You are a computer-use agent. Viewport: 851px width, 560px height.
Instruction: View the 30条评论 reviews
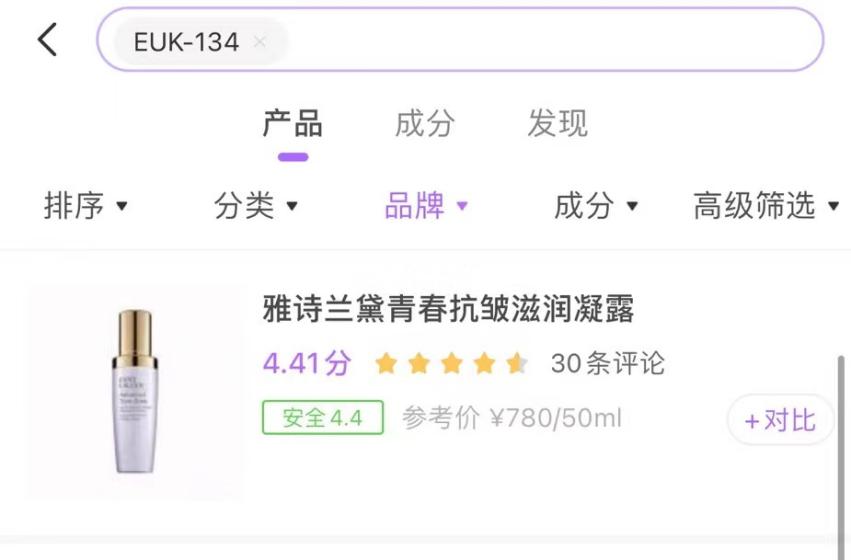click(x=607, y=363)
